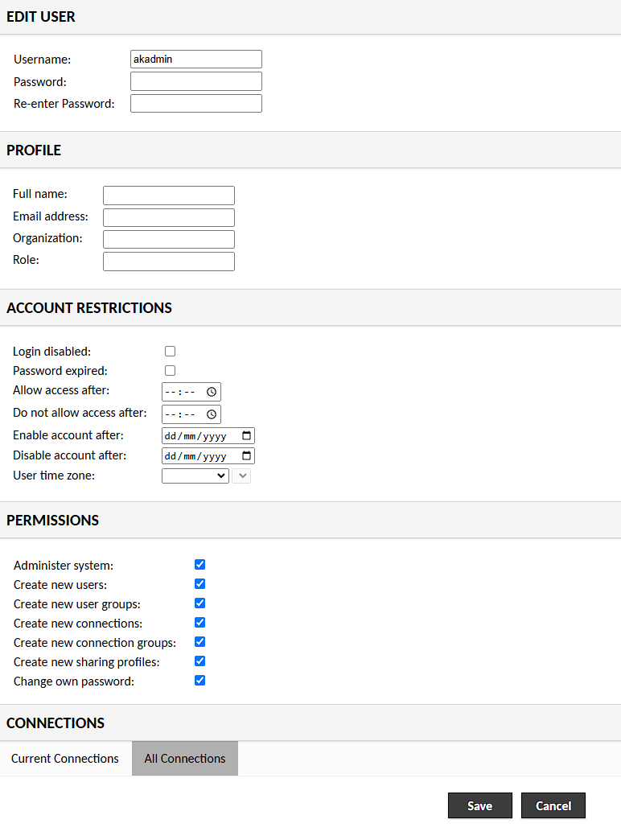621x840 pixels.
Task: Click the User time zone label
Action: [54, 476]
